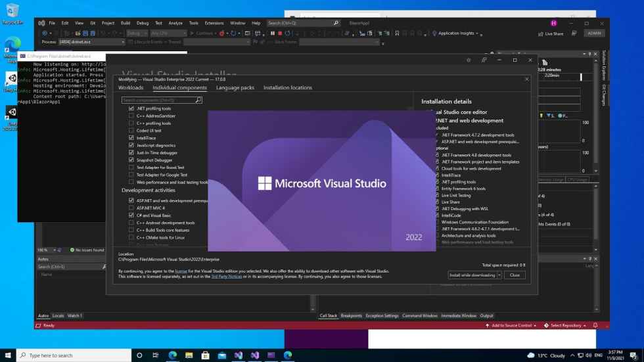Check the C++ AddressSanitizer checkbox
This screenshot has width=644, height=362.
(131, 116)
